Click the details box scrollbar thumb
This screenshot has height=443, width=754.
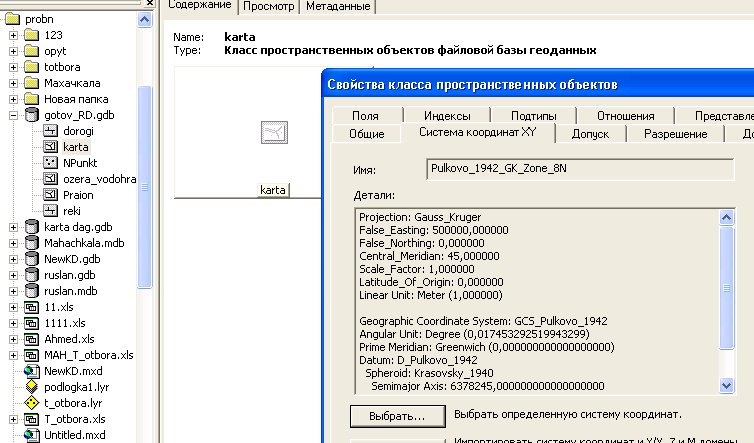(727, 288)
